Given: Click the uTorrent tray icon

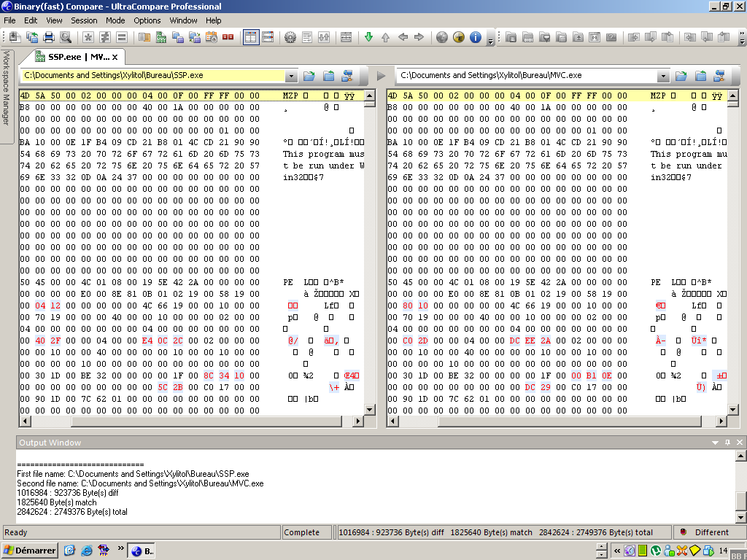Looking at the screenshot, I should (x=656, y=551).
